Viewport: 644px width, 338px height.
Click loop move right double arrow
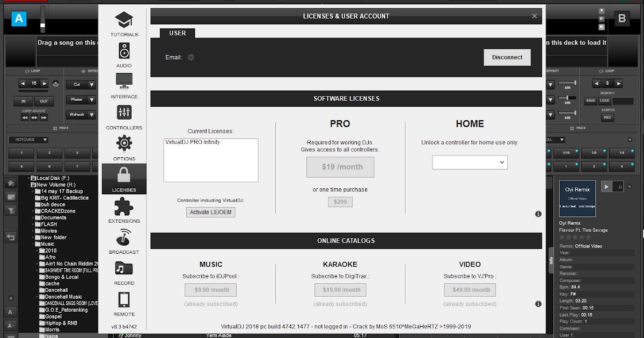43,117
